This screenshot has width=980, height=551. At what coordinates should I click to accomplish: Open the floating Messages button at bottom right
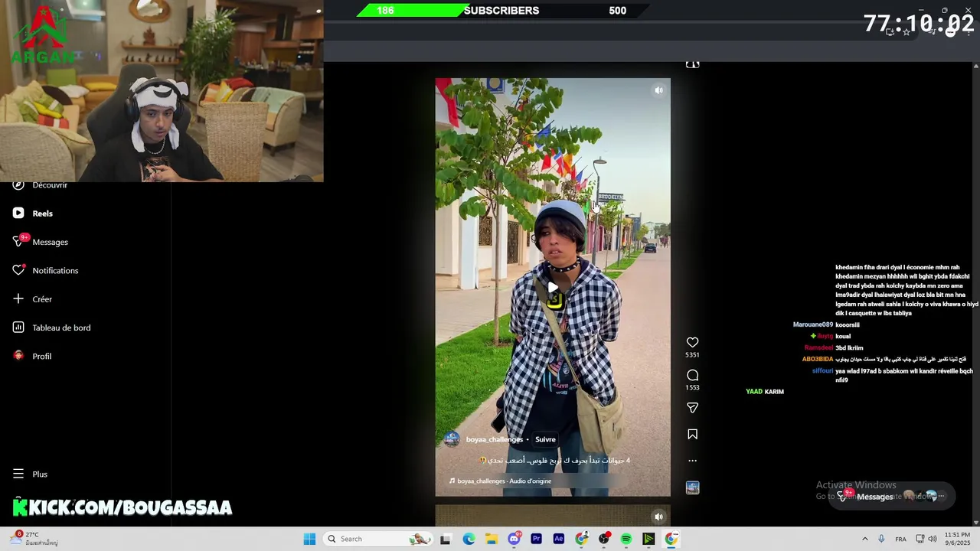pyautogui.click(x=892, y=496)
